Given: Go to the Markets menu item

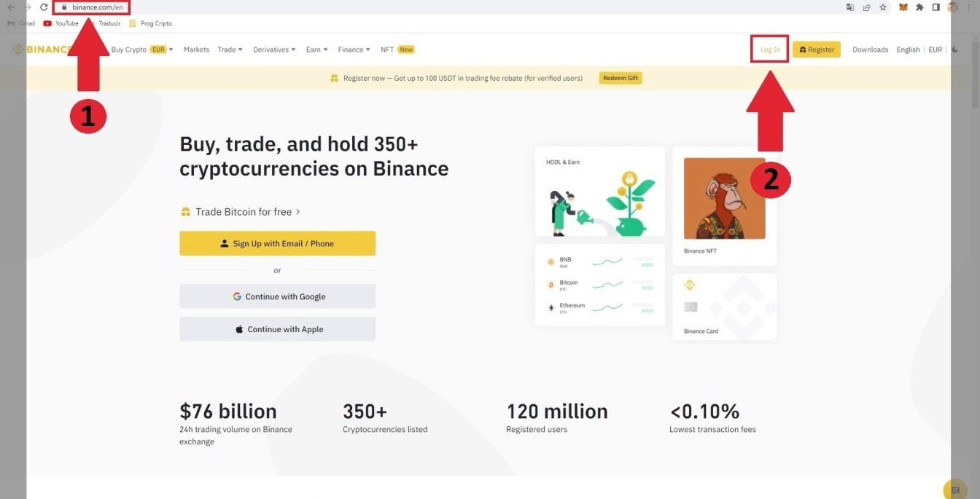Looking at the screenshot, I should (x=196, y=50).
